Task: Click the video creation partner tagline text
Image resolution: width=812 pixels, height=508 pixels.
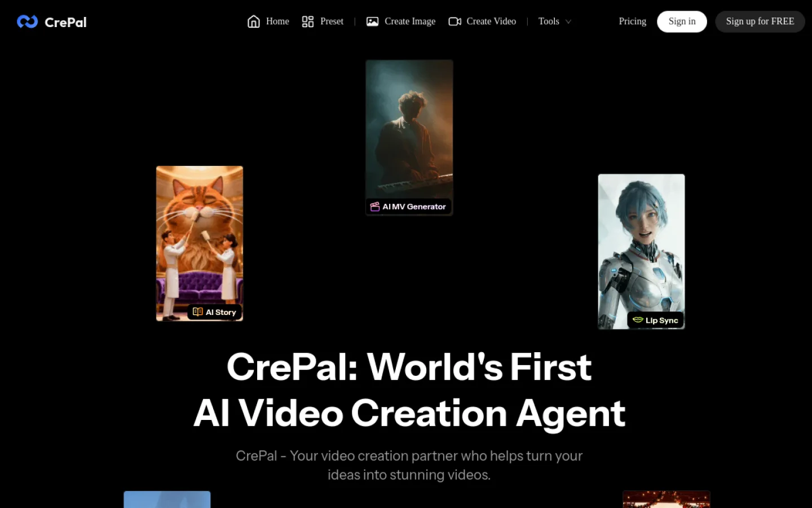Action: tap(409, 465)
